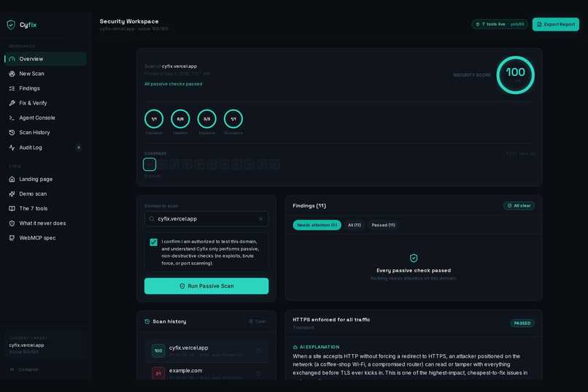Click Export Report button
588x392 pixels.
[x=555, y=24]
